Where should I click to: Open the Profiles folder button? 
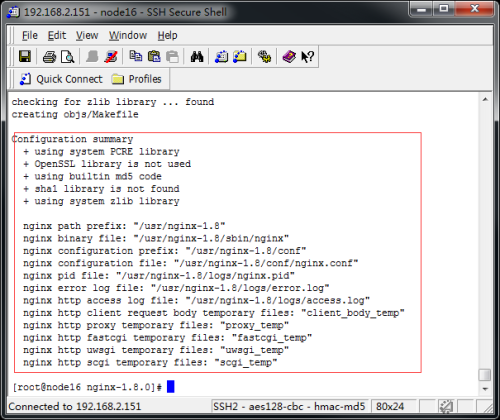pos(136,79)
